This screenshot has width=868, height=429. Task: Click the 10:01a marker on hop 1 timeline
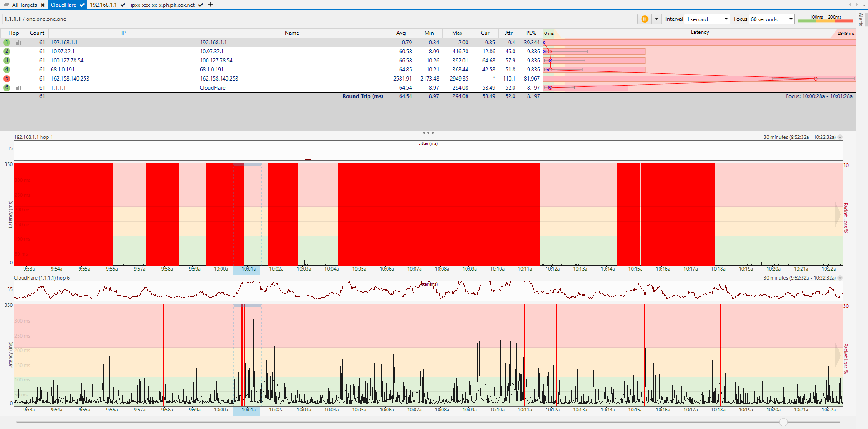(x=248, y=269)
